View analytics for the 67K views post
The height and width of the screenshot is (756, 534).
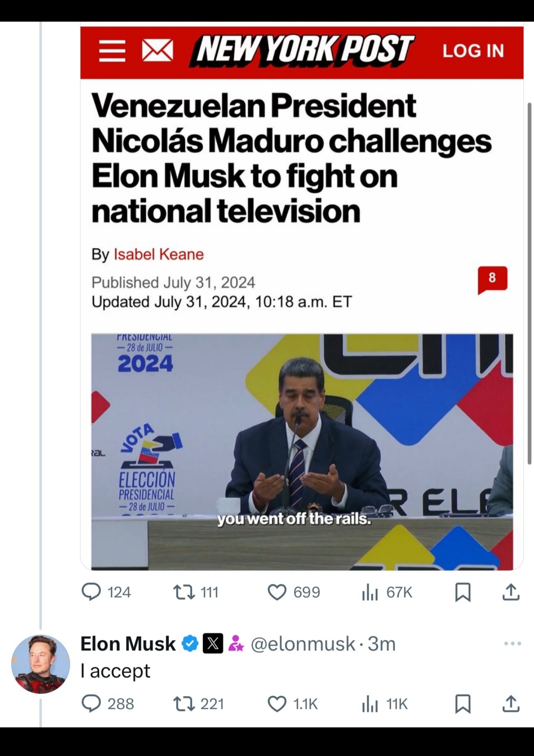pyautogui.click(x=370, y=592)
